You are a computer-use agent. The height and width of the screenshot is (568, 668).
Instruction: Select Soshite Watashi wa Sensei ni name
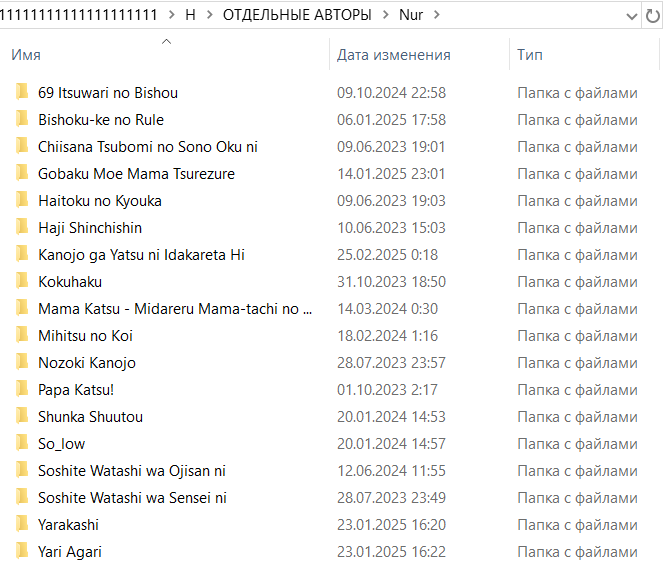132,498
